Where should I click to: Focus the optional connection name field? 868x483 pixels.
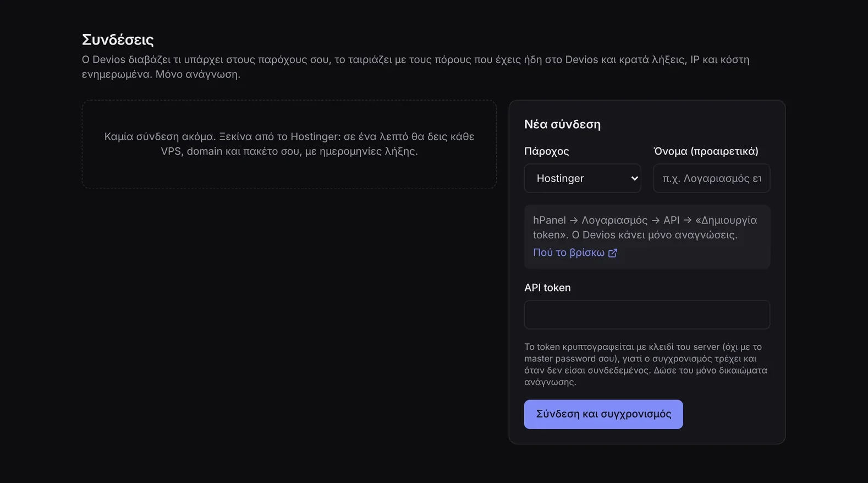tap(711, 178)
